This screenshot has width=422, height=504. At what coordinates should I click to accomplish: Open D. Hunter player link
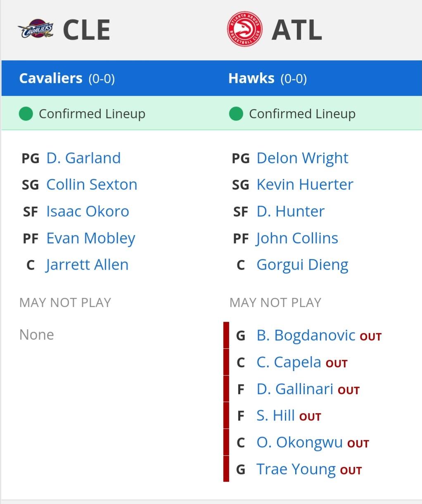coord(290,211)
